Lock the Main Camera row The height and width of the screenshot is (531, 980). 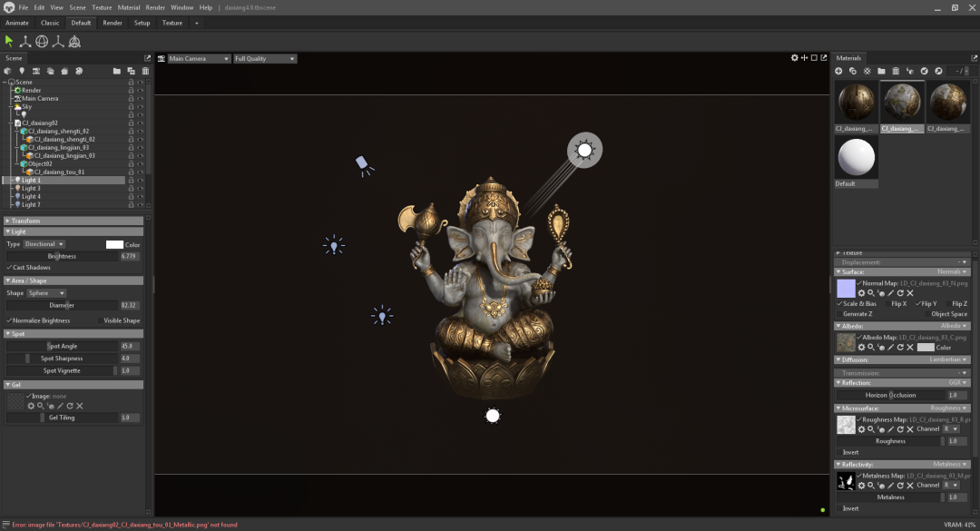pyautogui.click(x=131, y=98)
